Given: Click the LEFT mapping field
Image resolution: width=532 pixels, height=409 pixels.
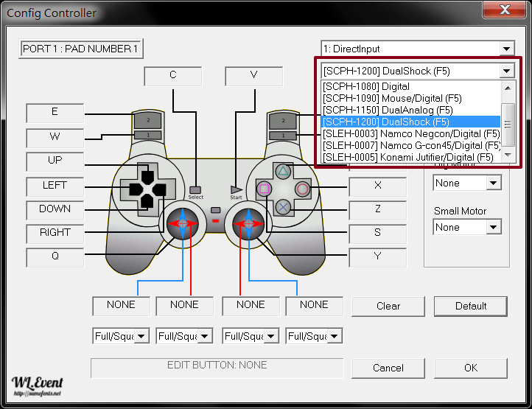Looking at the screenshot, I should (x=55, y=187).
